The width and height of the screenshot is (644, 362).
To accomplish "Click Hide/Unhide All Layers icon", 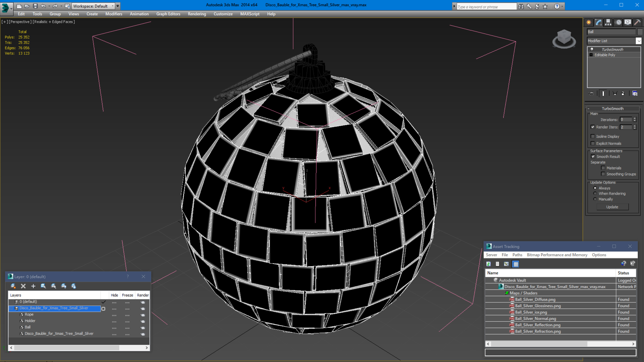I will tap(64, 286).
